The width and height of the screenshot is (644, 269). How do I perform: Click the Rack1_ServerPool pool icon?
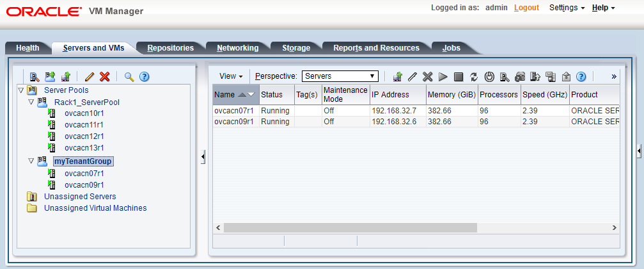[x=42, y=102]
